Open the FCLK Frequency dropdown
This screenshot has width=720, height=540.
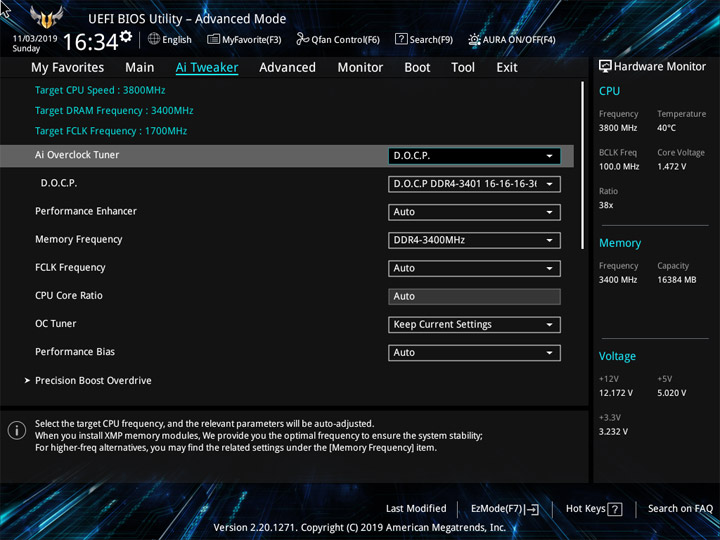(x=474, y=268)
